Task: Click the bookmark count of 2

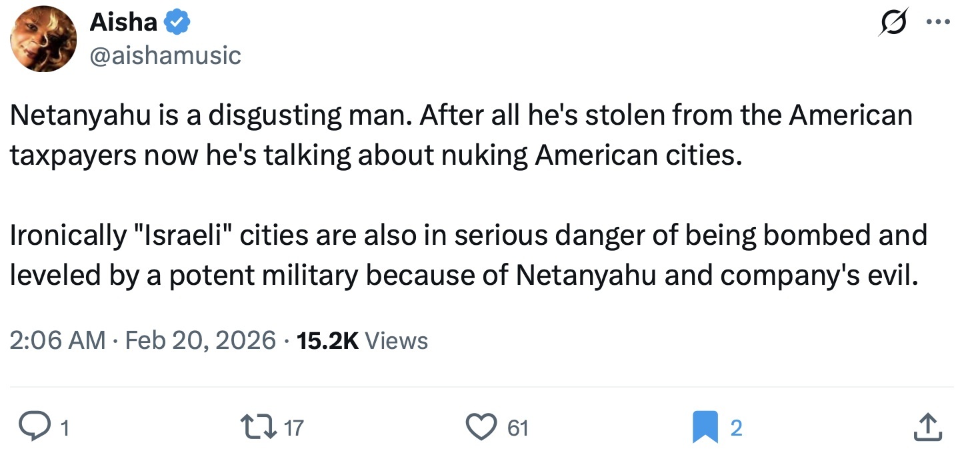Action: [735, 428]
